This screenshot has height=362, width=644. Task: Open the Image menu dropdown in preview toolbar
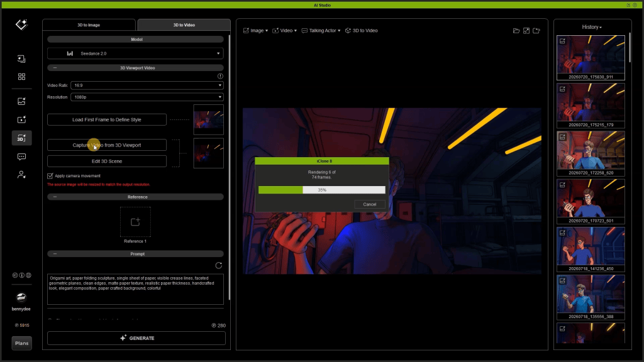255,31
